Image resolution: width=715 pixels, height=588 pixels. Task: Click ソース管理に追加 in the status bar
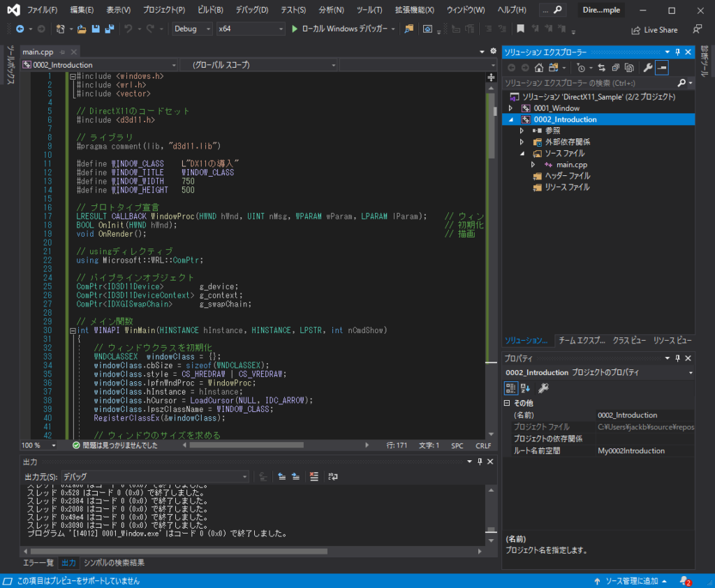point(633,580)
